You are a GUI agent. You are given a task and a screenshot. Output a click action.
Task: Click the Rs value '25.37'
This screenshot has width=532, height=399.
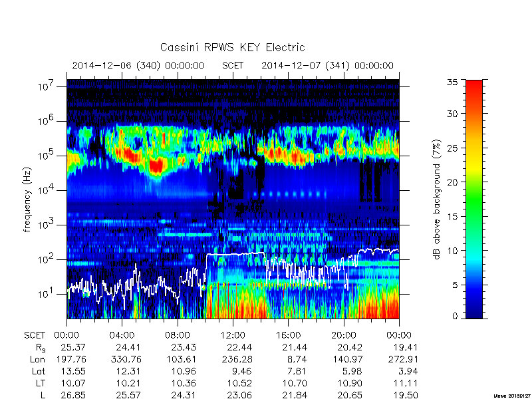tap(73, 347)
